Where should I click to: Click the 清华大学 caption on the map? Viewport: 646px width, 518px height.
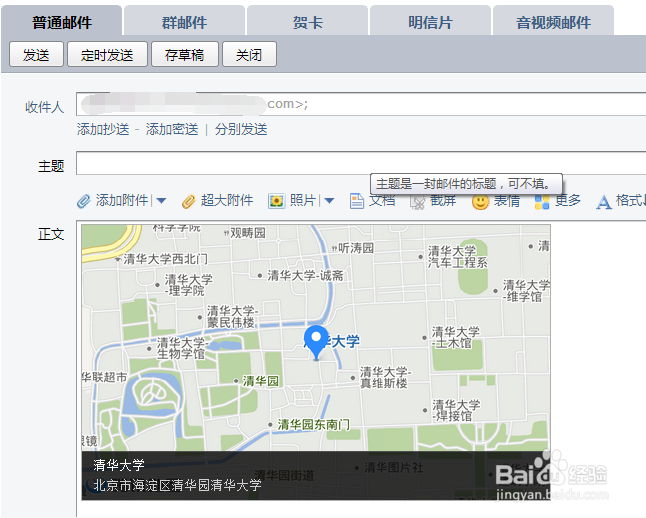coord(119,465)
